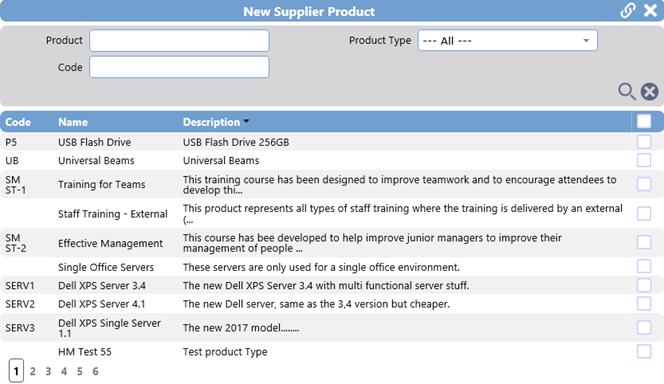
Task: Check the Dell XPS Single Server 1.1 box
Action: pyautogui.click(x=644, y=327)
